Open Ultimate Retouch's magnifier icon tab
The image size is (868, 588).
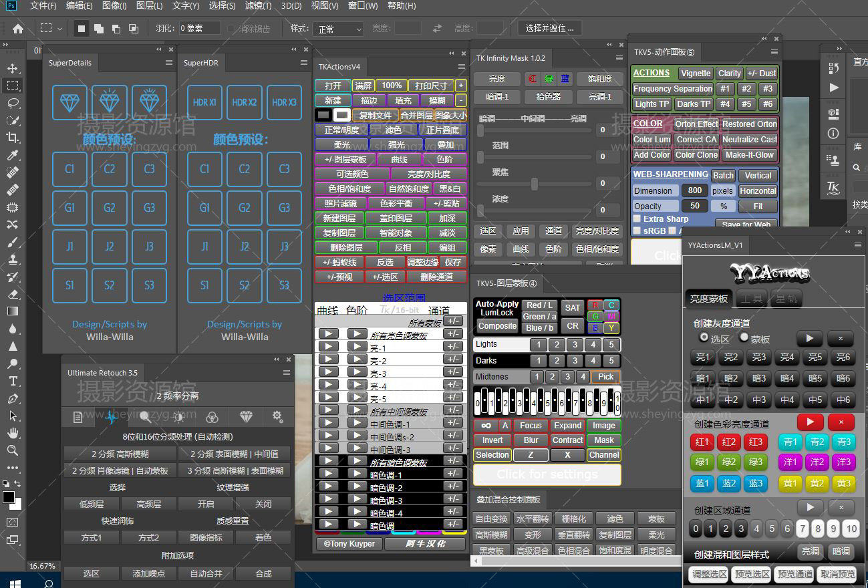coord(145,417)
